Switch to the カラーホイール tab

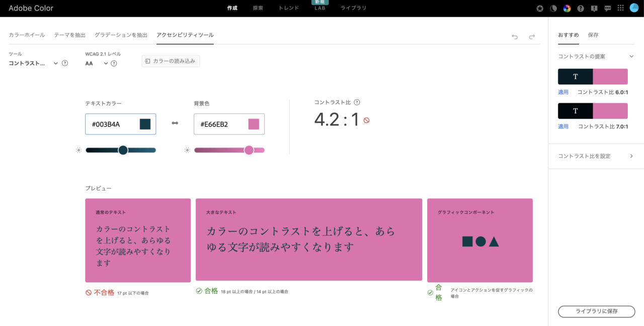[27, 35]
